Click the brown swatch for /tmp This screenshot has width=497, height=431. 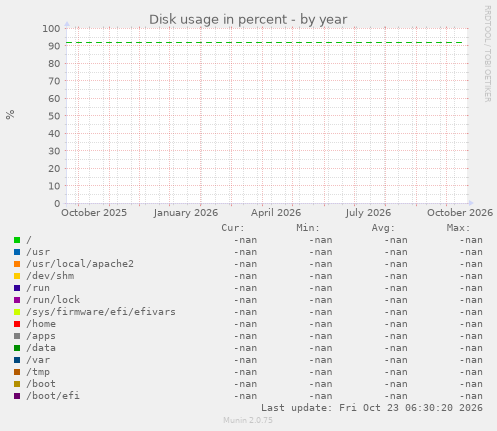click(17, 372)
